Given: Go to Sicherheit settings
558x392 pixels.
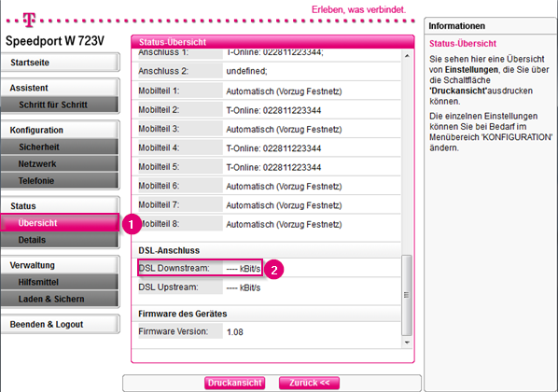Looking at the screenshot, I should pyautogui.click(x=60, y=147).
